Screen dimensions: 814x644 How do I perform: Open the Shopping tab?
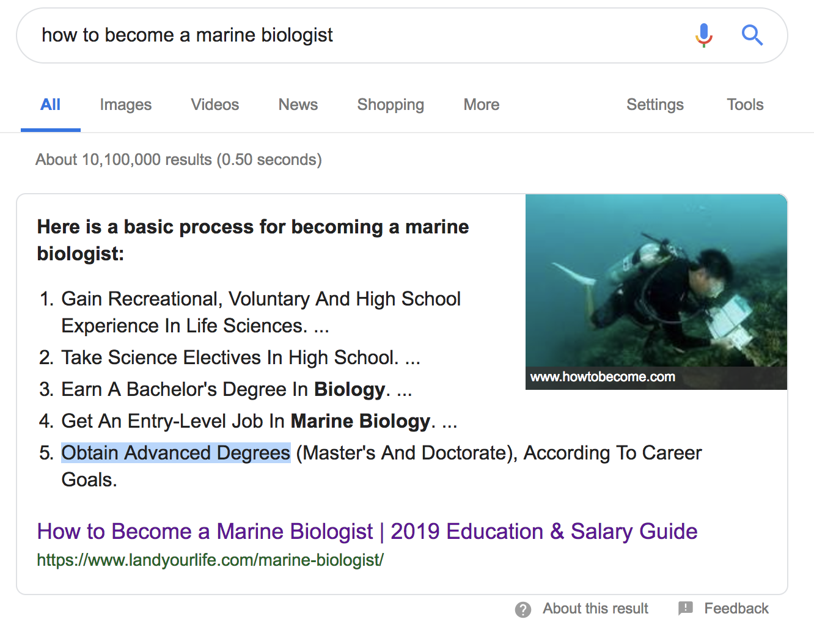click(x=391, y=104)
